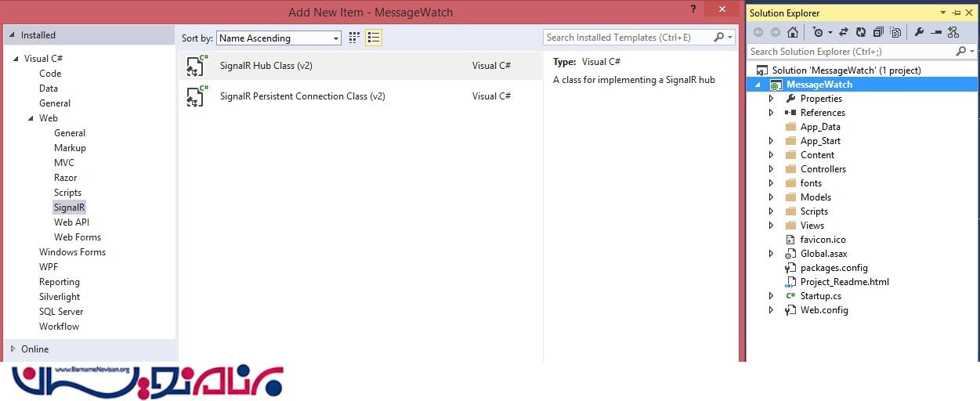Click the Solution 'MessageWatch' icon

coord(763,70)
